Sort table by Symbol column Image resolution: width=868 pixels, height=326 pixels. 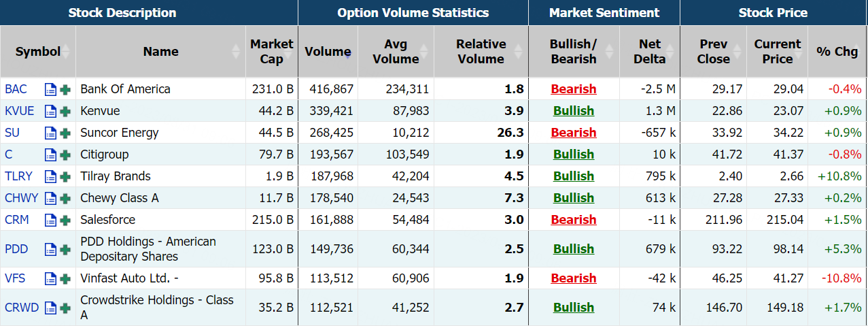(x=38, y=52)
